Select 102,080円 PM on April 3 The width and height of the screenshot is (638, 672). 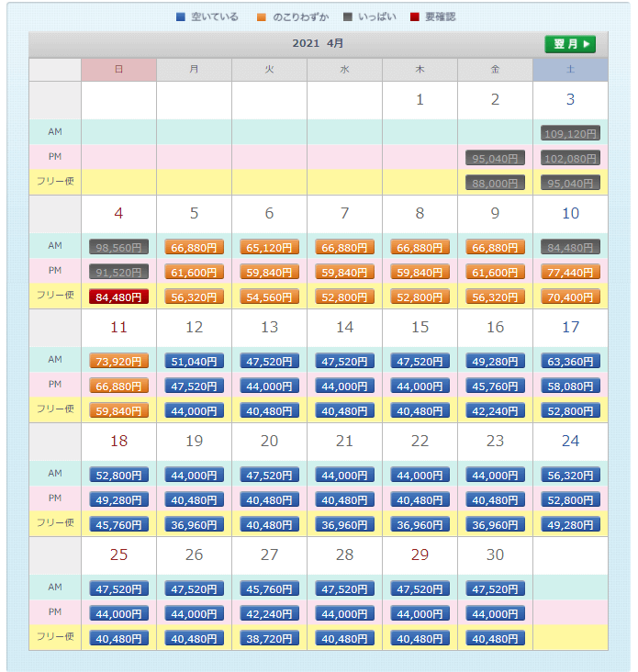click(570, 158)
